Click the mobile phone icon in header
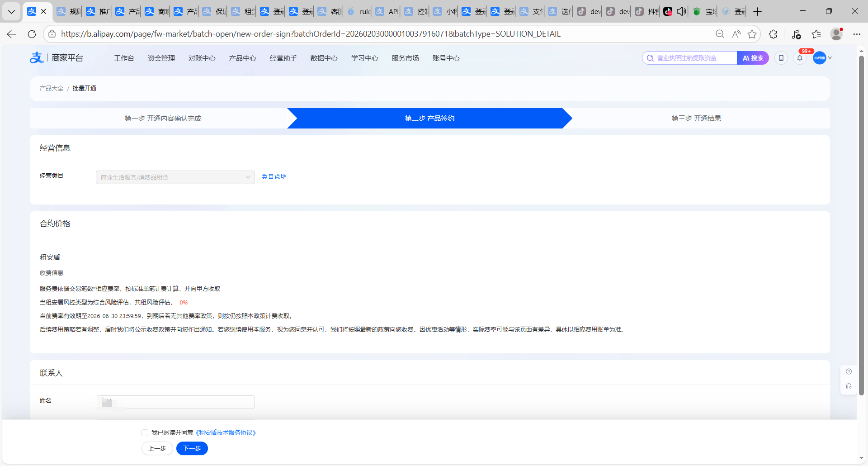Screen dimensions: 868x466 coord(781,58)
